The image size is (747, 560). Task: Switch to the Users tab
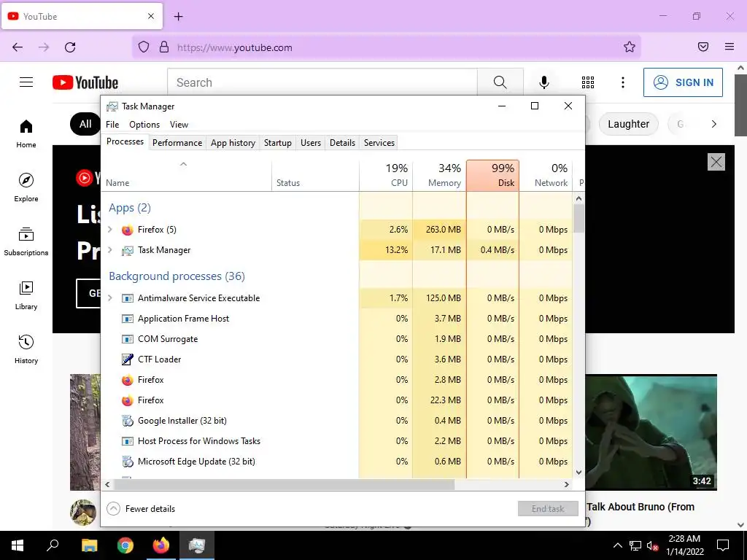[x=311, y=143]
